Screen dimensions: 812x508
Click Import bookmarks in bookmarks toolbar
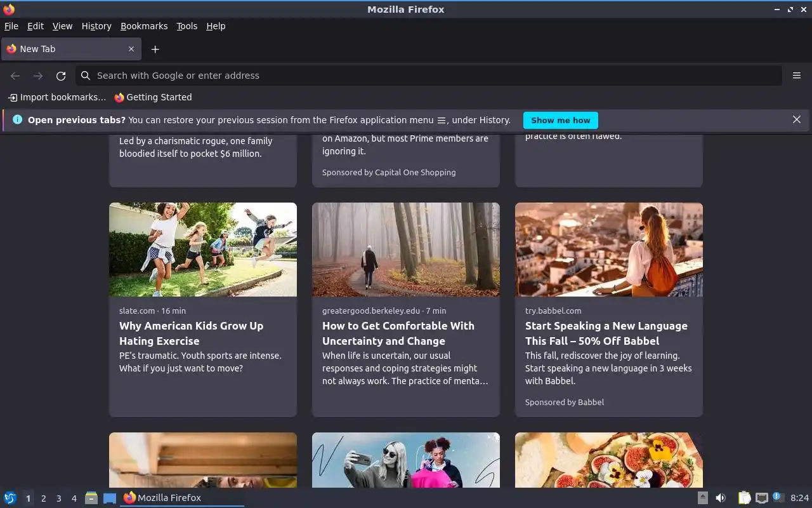[x=57, y=97]
